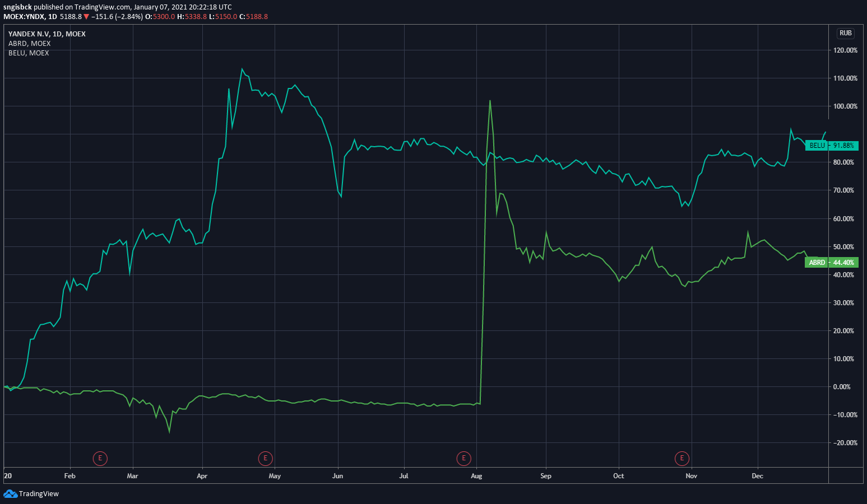Image resolution: width=867 pixels, height=504 pixels.
Task: Click the Apr label on time axis
Action: click(x=202, y=476)
